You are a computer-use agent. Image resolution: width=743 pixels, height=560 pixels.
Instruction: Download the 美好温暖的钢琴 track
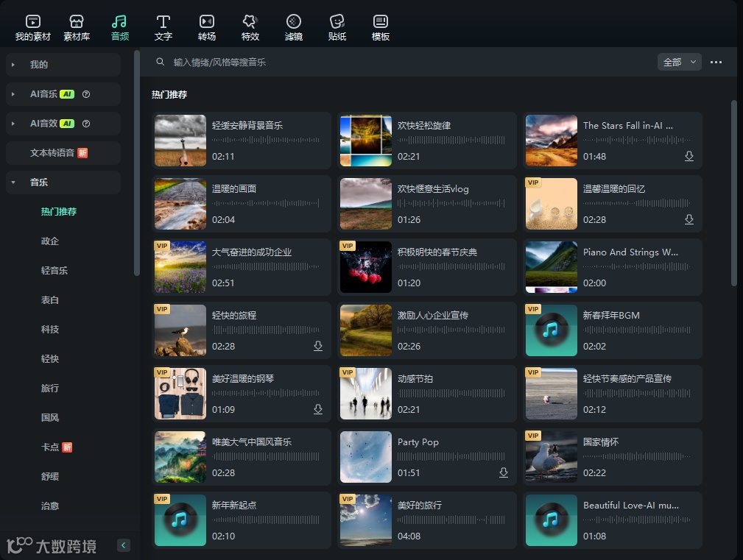318,409
